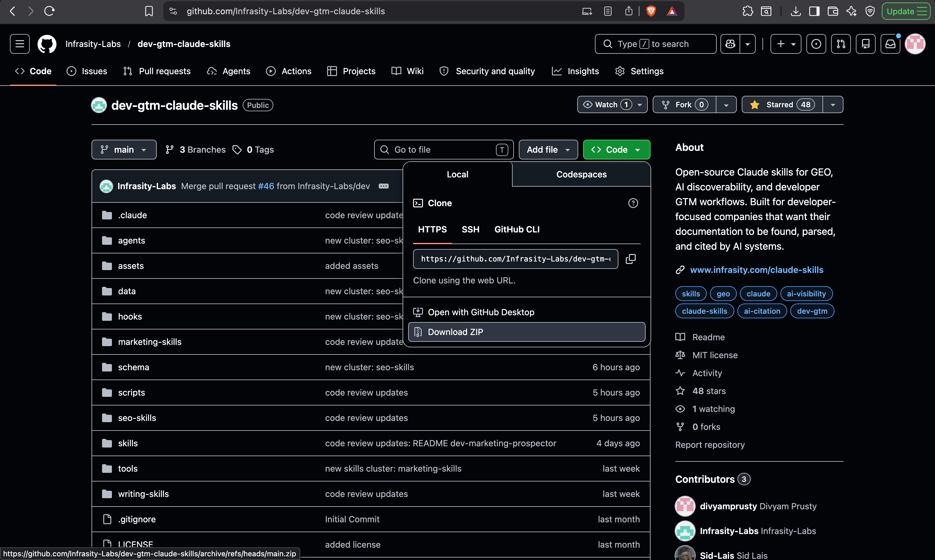This screenshot has width=935, height=560.
Task: Click the ai-visibility topic tag
Action: click(x=806, y=294)
